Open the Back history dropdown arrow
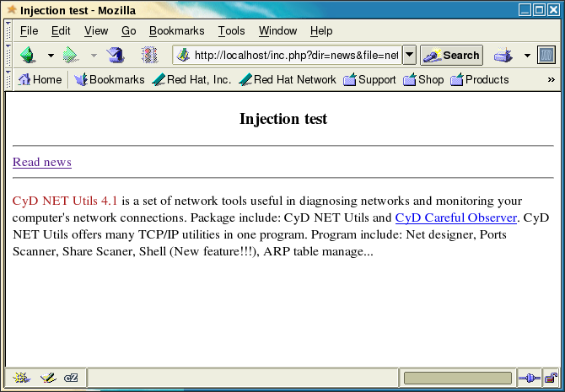This screenshot has width=565, height=392. (x=51, y=56)
